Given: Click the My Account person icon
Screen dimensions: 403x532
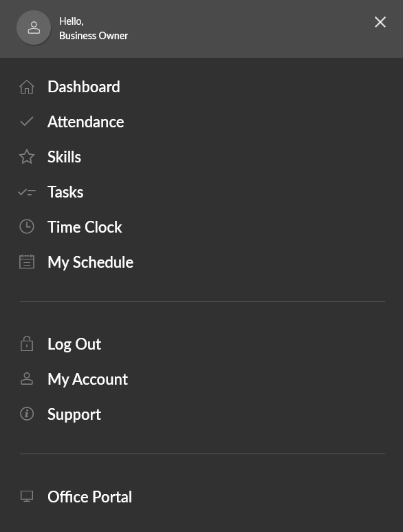Looking at the screenshot, I should coord(27,379).
